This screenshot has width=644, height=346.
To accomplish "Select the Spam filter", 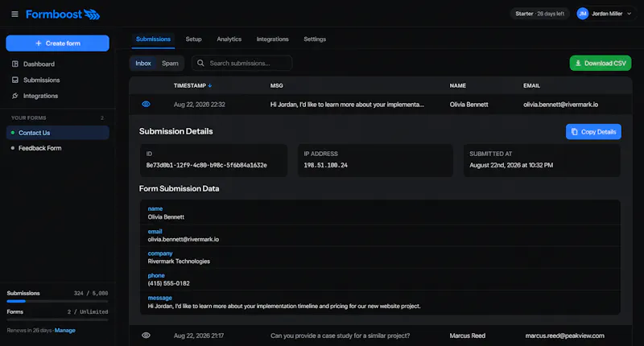I will [170, 64].
